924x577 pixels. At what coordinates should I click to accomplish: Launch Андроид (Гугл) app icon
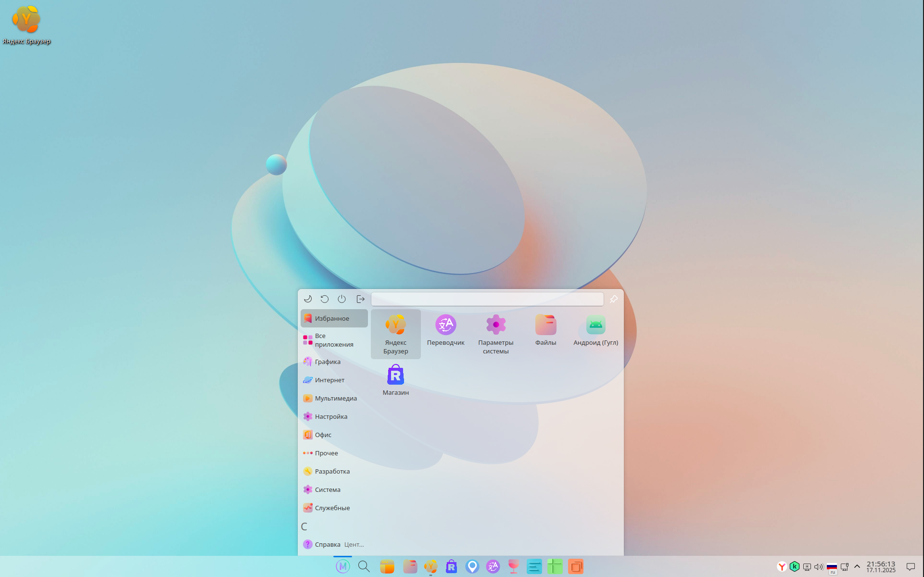click(595, 331)
